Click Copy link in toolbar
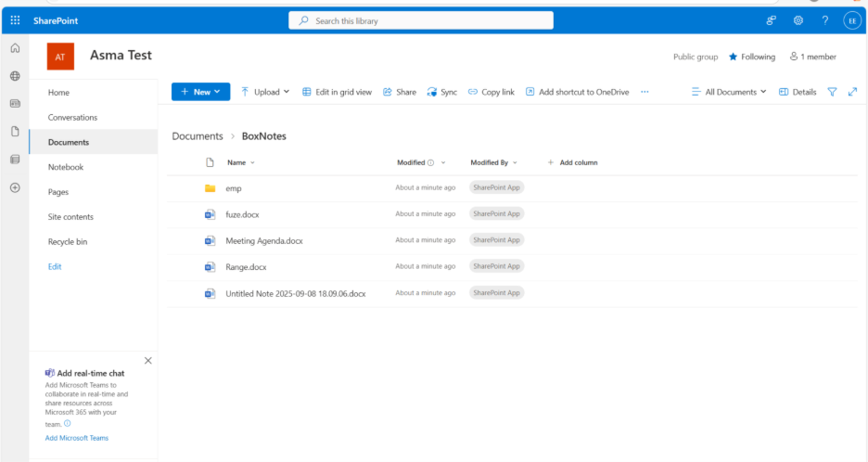The height and width of the screenshot is (462, 868). 491,92
